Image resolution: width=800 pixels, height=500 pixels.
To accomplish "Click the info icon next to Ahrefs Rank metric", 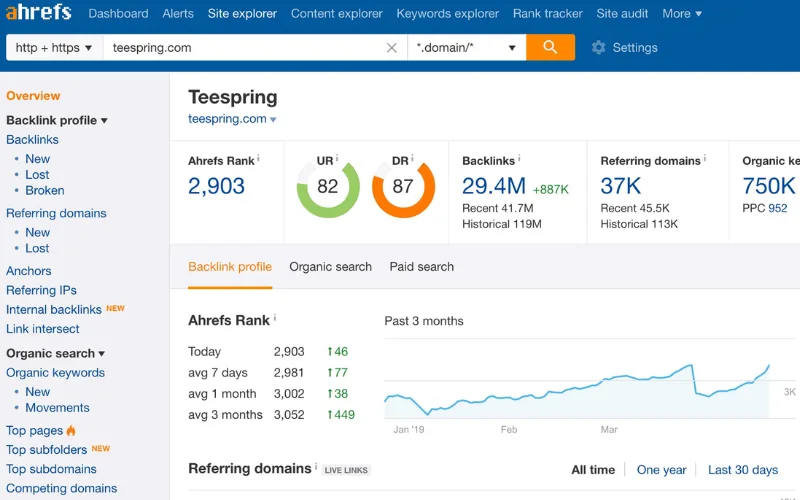I will (258, 159).
